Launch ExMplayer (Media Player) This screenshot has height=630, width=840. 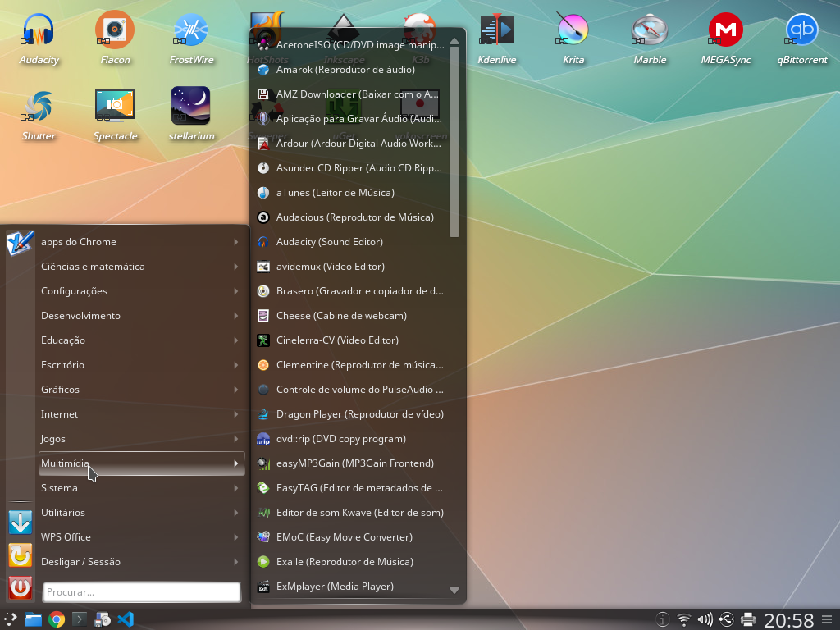351,587
